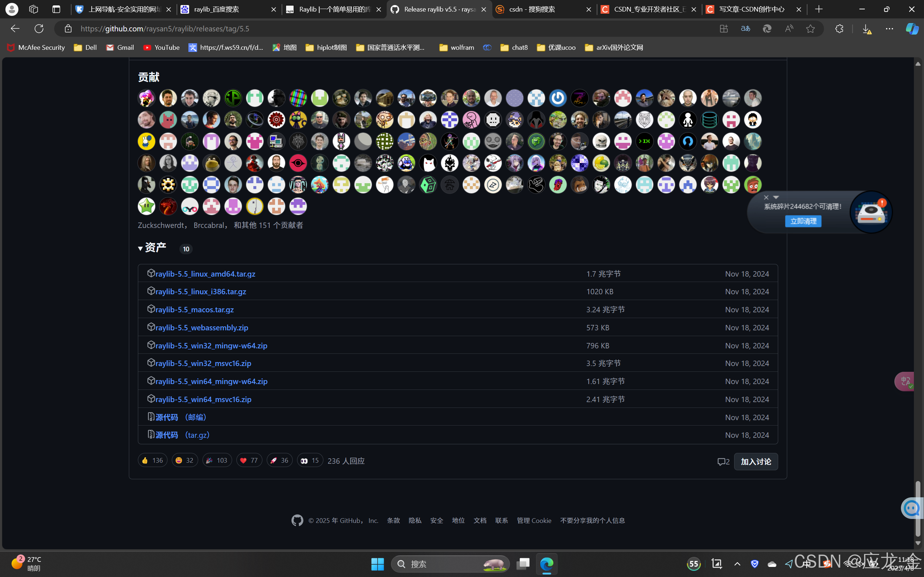Refresh the page with the reload icon
924x577 pixels.
click(39, 28)
